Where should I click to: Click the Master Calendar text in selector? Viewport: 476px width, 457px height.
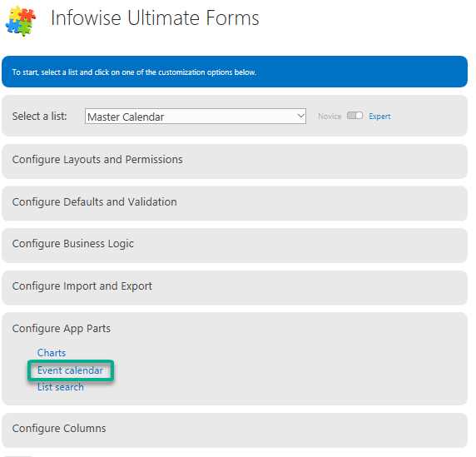coord(126,117)
